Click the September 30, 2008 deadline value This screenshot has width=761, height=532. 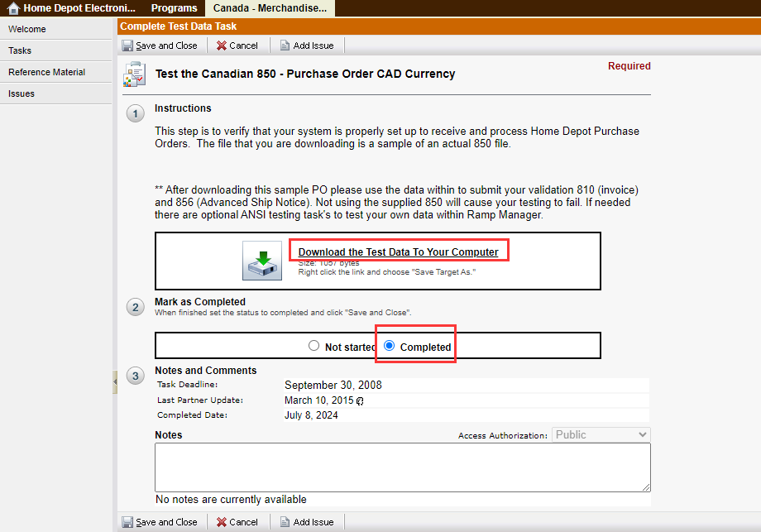coord(333,386)
